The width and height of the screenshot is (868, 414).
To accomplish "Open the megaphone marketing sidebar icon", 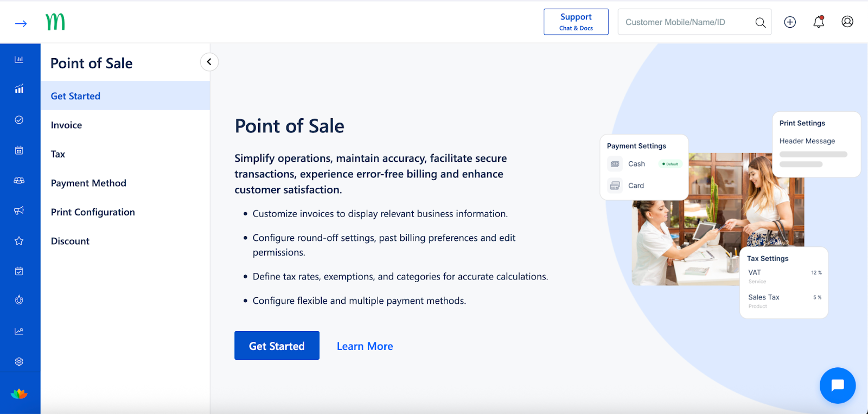I will (x=19, y=211).
